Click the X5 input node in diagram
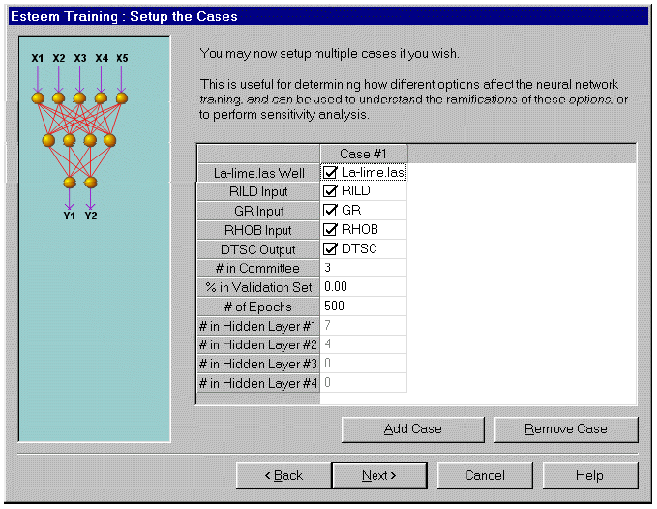Viewport: 657px width, 509px height. 122,98
